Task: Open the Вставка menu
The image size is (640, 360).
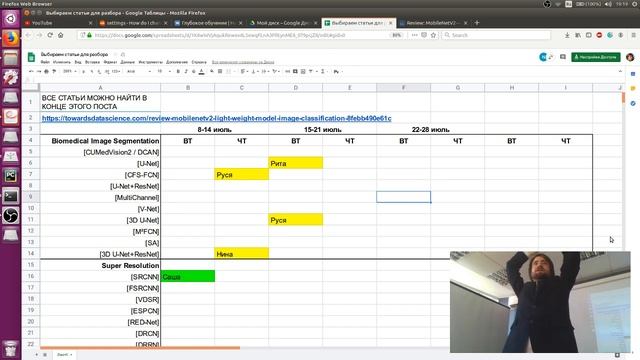Action: (92, 62)
